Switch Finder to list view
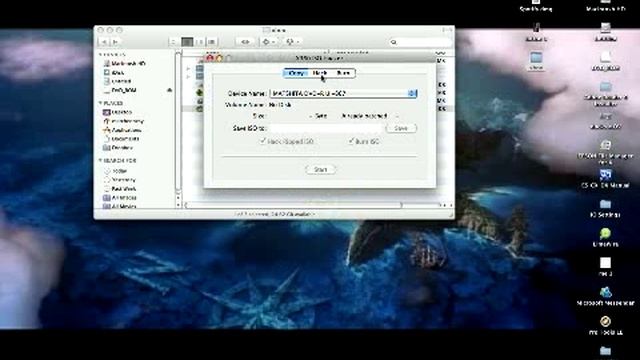The width and height of the screenshot is (640, 360). click(x=187, y=42)
